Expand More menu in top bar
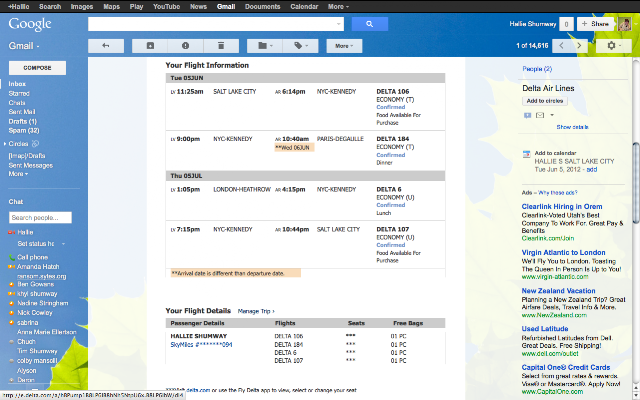Viewport: 640px width, 400px height. click(x=338, y=7)
